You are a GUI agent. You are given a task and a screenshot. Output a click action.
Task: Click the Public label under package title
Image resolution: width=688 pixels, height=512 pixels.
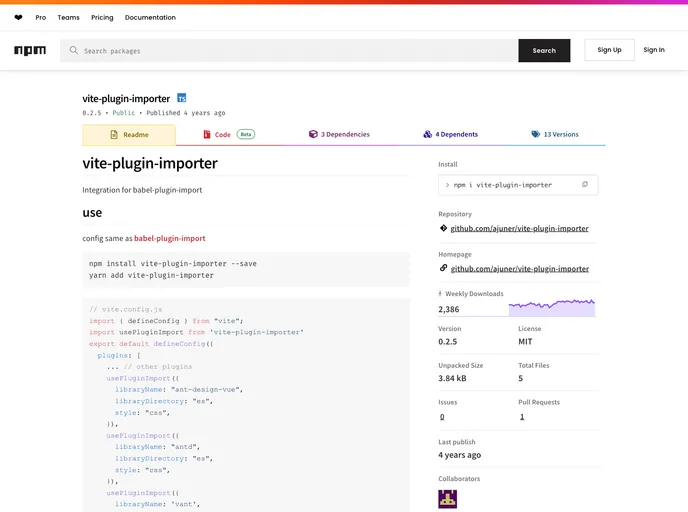(124, 113)
